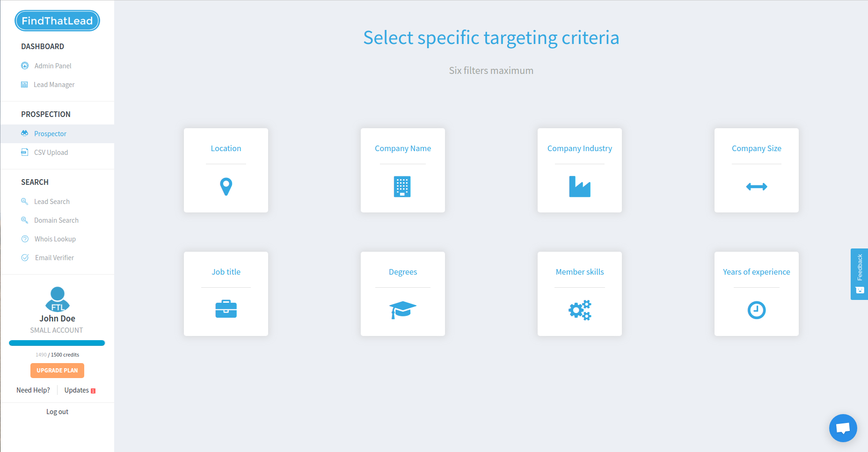Viewport: 868px width, 452px height.
Task: Navigate to CSV Upload
Action: tap(51, 153)
